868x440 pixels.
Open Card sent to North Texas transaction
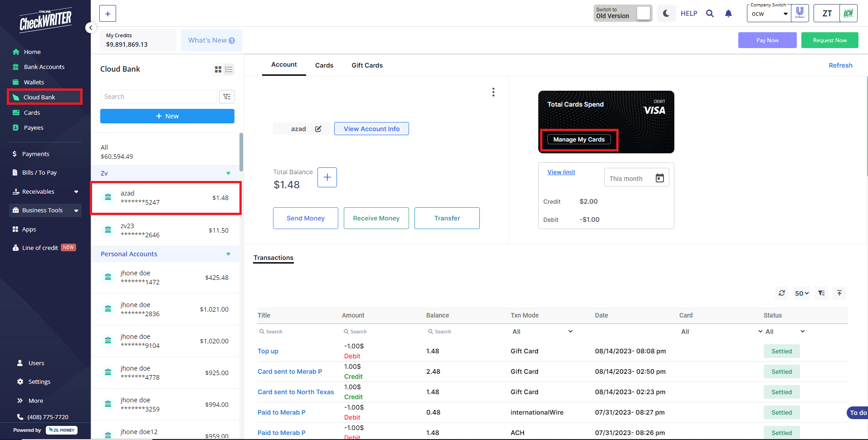coord(296,392)
